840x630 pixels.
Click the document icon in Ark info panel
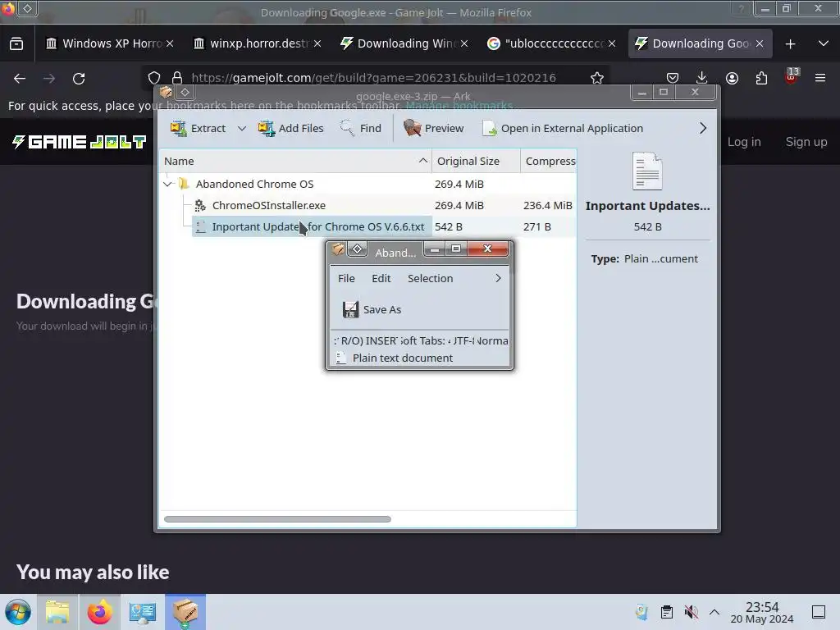(647, 171)
